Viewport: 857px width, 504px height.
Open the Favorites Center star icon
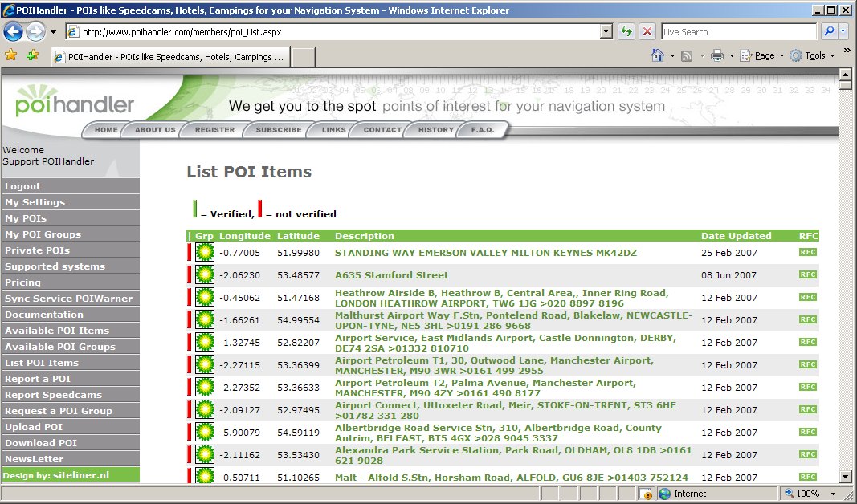click(11, 55)
